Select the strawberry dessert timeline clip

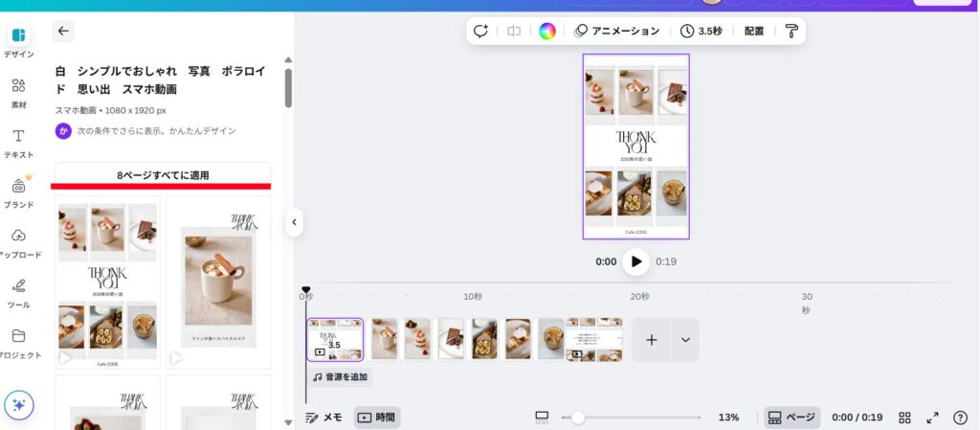[x=417, y=339]
